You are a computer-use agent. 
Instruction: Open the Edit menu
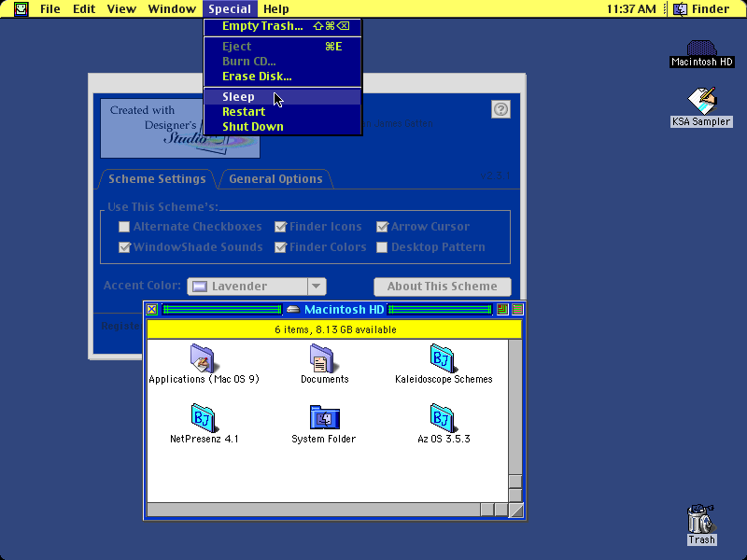tap(84, 8)
